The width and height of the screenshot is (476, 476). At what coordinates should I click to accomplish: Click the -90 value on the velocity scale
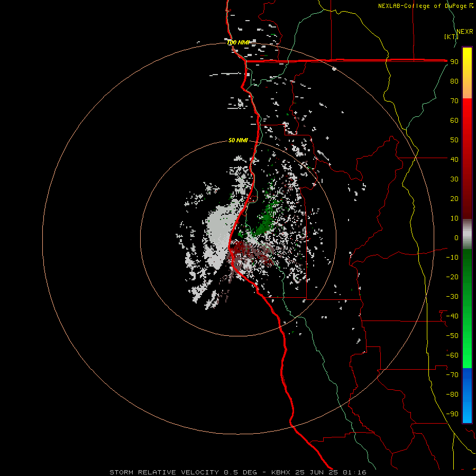pos(452,414)
